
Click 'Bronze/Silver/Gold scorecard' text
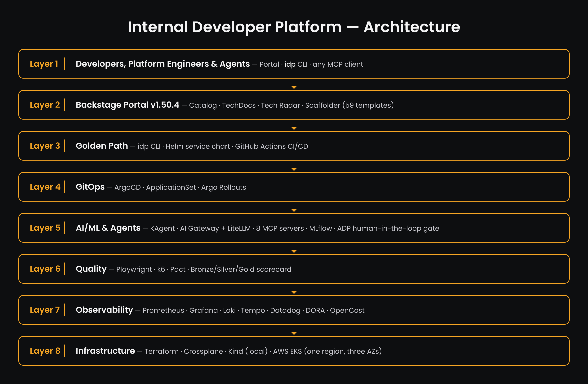[241, 270]
